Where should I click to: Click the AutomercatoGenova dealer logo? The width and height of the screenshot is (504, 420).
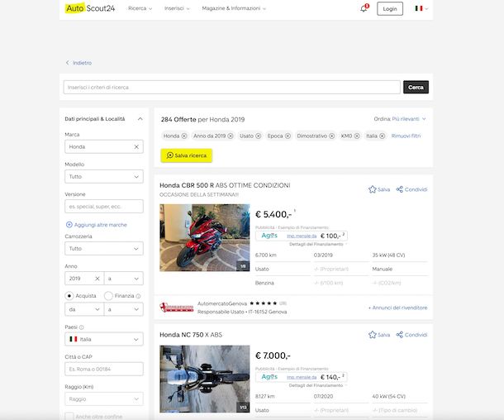[x=177, y=308]
